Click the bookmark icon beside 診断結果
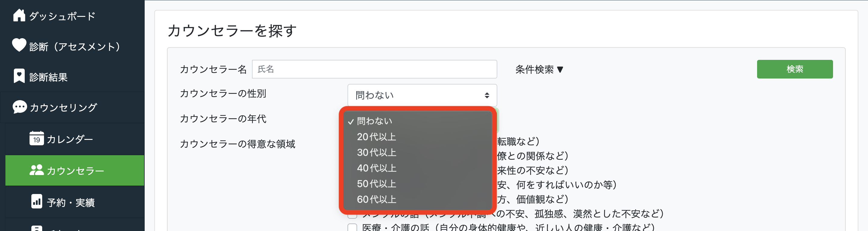868x231 pixels. click(x=19, y=76)
